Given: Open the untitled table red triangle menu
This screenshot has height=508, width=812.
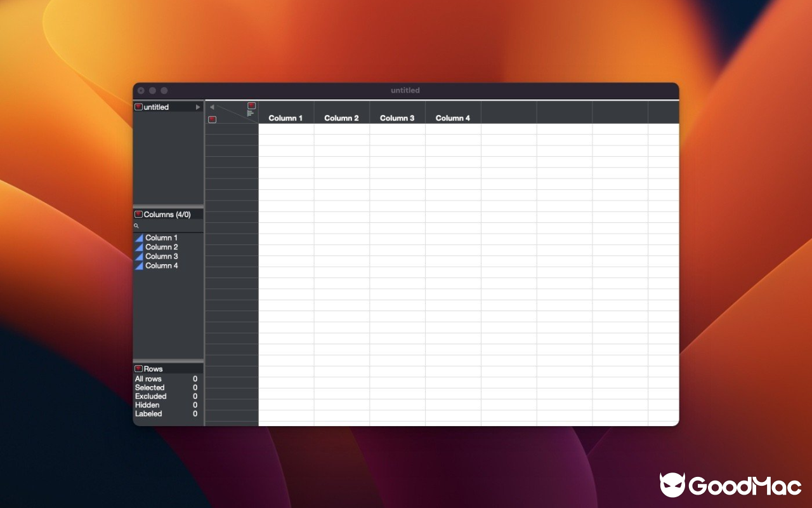Looking at the screenshot, I should (138, 107).
